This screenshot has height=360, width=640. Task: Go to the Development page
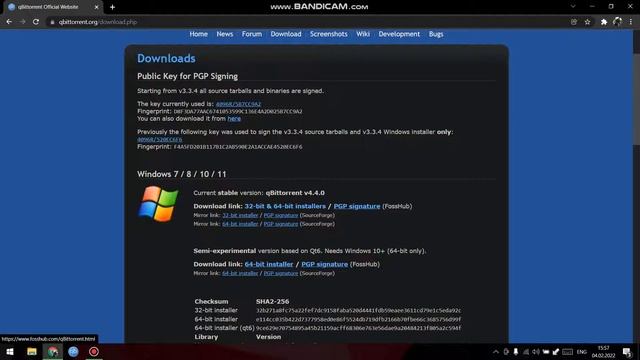(399, 34)
